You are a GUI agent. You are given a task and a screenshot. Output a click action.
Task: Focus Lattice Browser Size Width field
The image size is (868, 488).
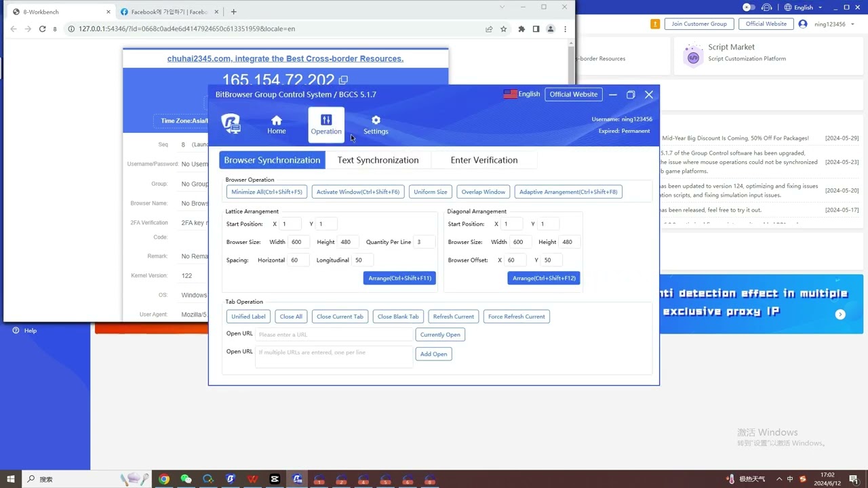[x=298, y=242]
